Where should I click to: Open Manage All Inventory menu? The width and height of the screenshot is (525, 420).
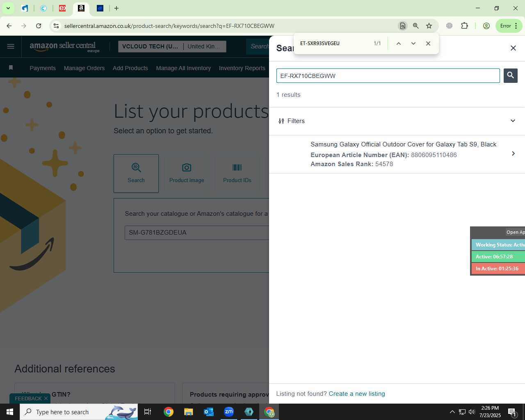[x=183, y=68]
